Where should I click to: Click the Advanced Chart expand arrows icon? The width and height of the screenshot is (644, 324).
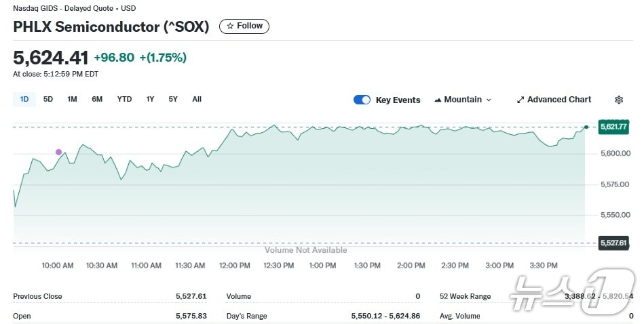click(x=520, y=100)
